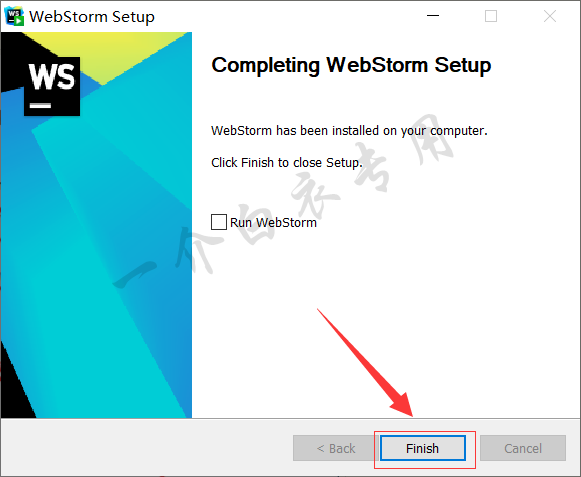This screenshot has width=581, height=477.
Task: Minimize the WebStorm Setup window
Action: point(433,16)
